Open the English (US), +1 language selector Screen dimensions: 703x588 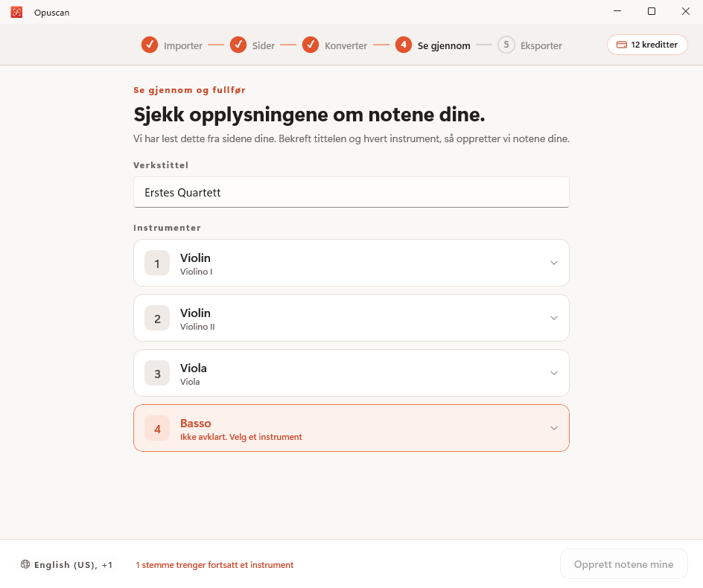point(67,565)
